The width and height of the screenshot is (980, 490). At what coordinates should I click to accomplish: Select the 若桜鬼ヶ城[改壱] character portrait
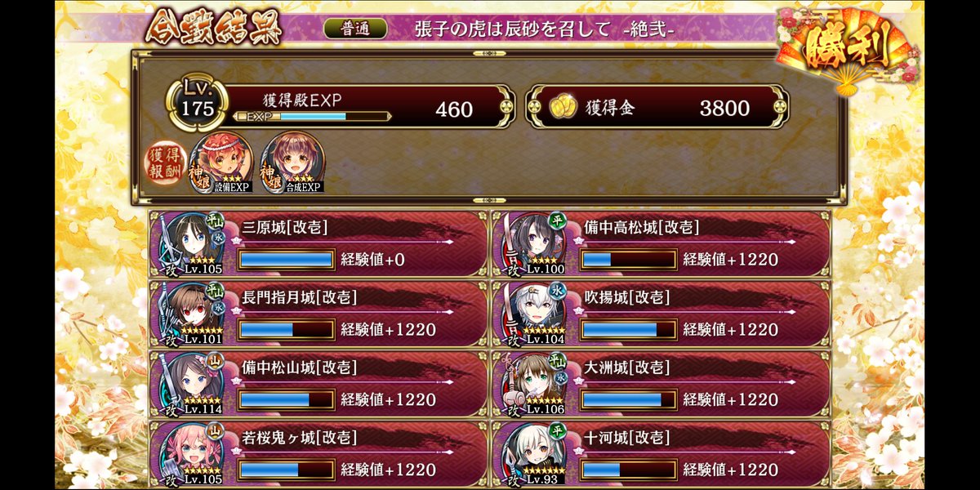(190, 453)
